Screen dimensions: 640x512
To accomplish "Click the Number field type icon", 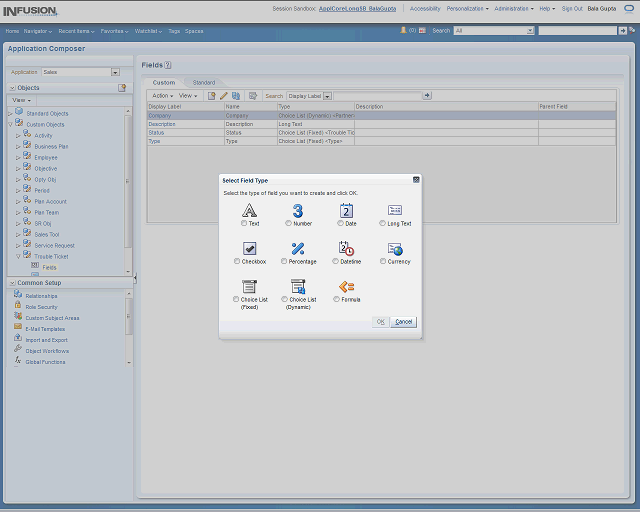I will 297,210.
